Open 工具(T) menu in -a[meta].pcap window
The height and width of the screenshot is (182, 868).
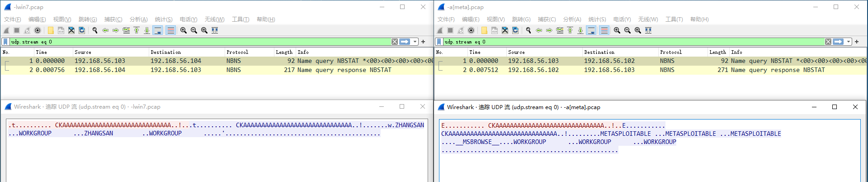(x=674, y=19)
